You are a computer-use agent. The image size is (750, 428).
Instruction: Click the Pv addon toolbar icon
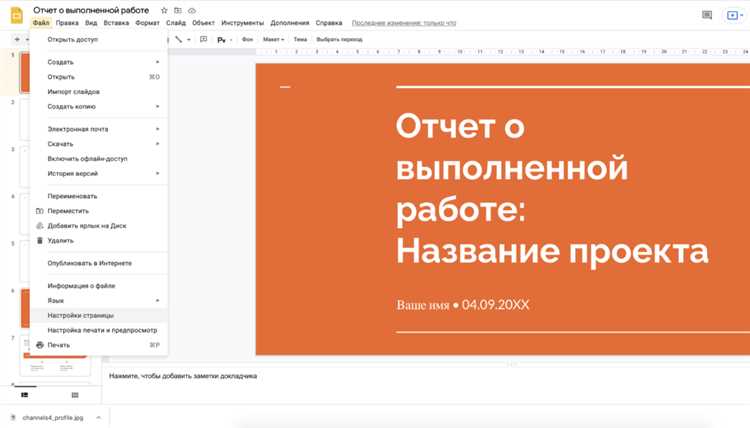221,40
